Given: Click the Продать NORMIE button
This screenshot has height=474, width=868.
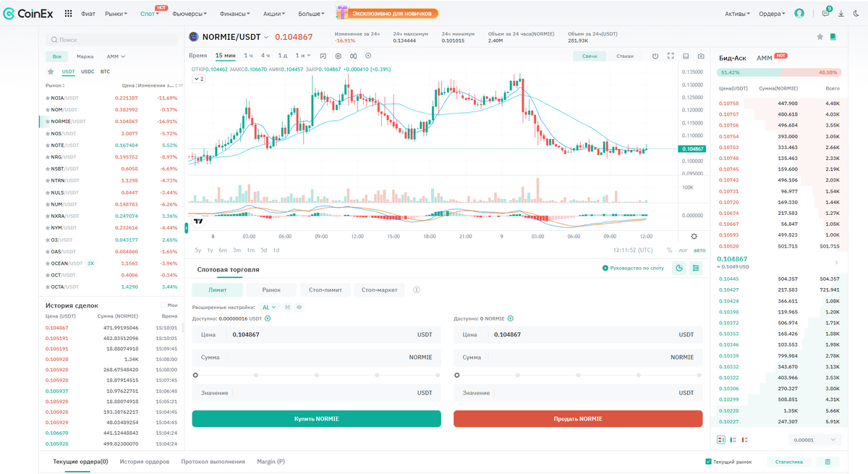Looking at the screenshot, I should tap(578, 418).
